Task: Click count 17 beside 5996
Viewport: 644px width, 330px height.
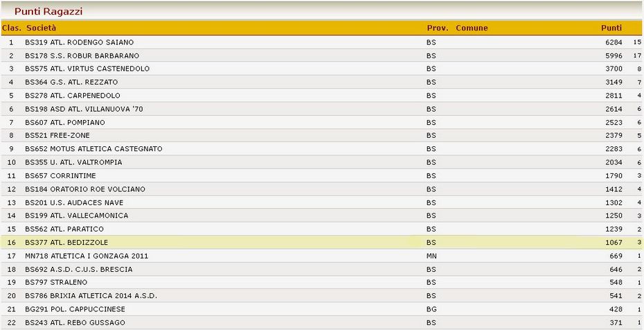Action: [637, 55]
